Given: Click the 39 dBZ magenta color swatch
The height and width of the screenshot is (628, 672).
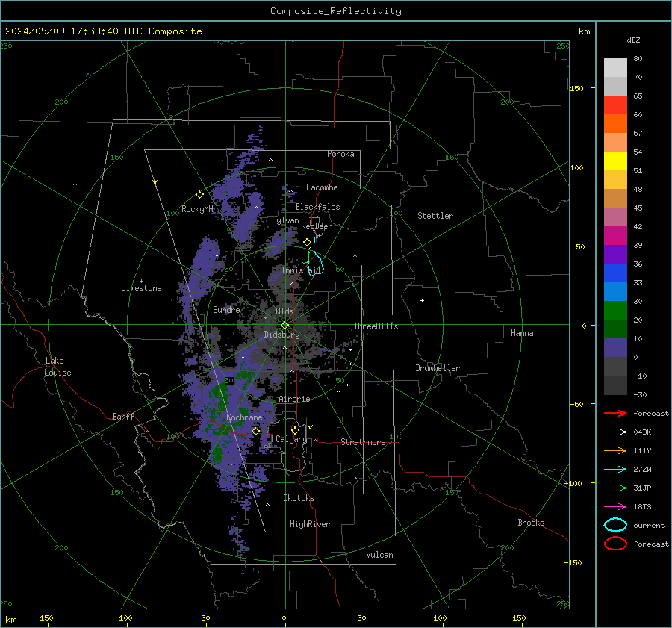Looking at the screenshot, I should pos(615,236).
